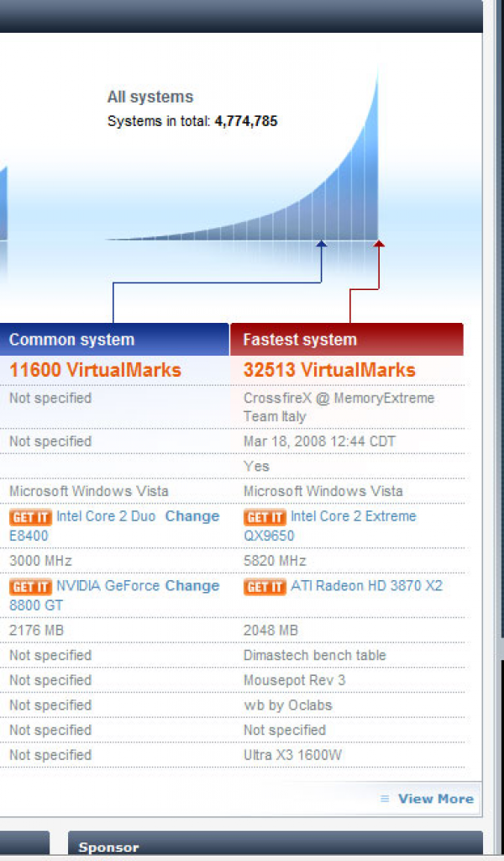
Task: Click the Mar 18, 2008 12:44 CDT date
Action: (319, 441)
